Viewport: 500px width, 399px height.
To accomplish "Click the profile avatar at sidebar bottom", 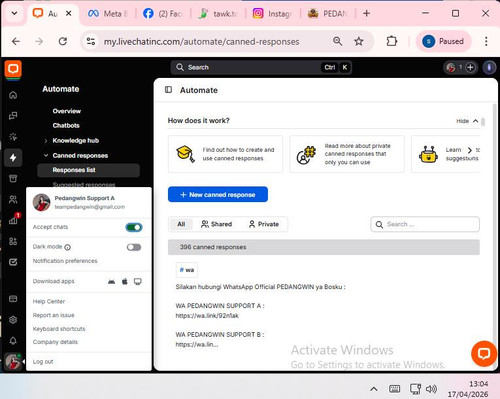I will point(13,362).
